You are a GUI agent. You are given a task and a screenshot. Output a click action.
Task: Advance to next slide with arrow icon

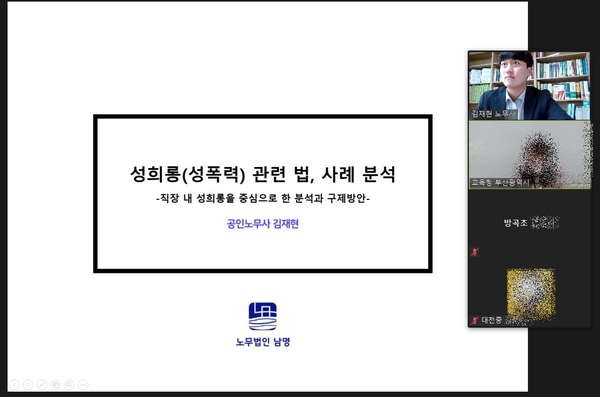click(28, 384)
